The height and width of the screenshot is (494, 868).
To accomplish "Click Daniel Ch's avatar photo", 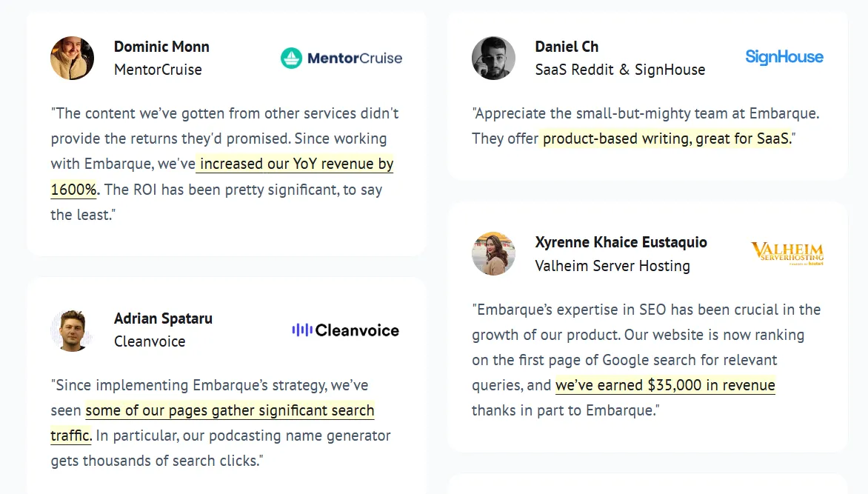I will (x=493, y=59).
